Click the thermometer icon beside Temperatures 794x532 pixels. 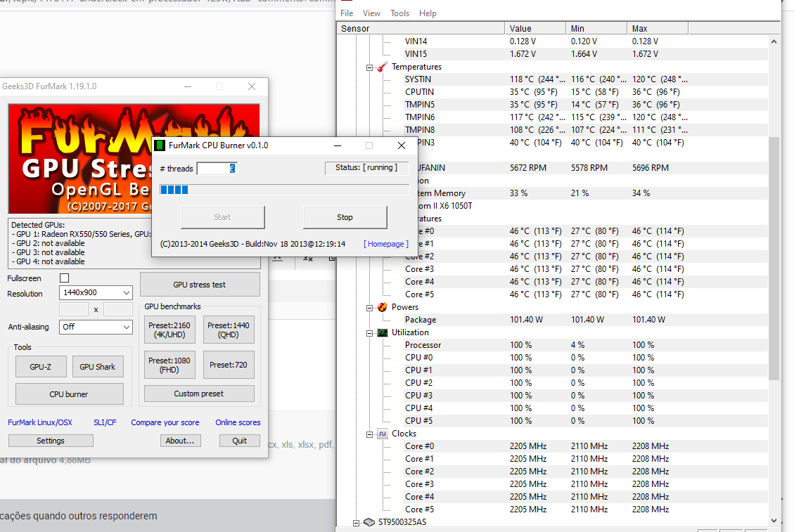pyautogui.click(x=383, y=67)
